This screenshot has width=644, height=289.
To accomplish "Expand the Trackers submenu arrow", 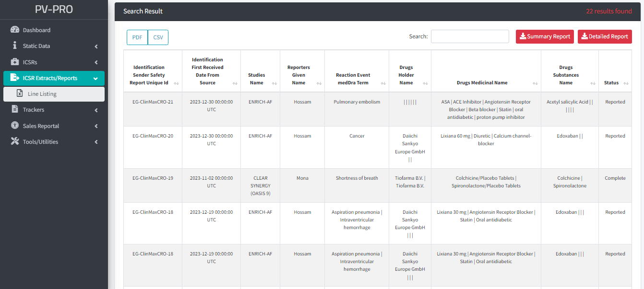I will [96, 110].
